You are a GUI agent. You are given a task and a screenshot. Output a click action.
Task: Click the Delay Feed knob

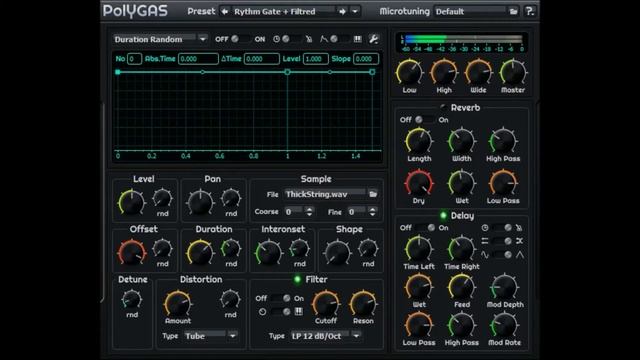tap(462, 287)
